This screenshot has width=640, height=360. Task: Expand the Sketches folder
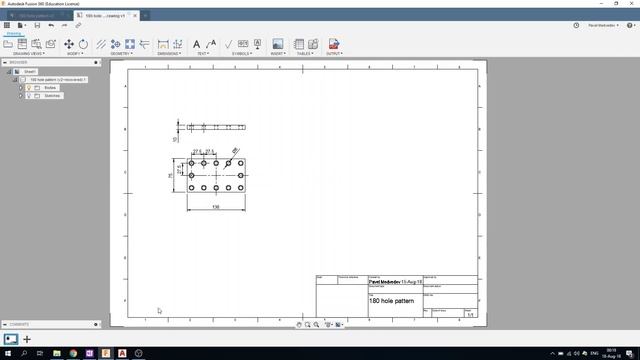coord(21,96)
